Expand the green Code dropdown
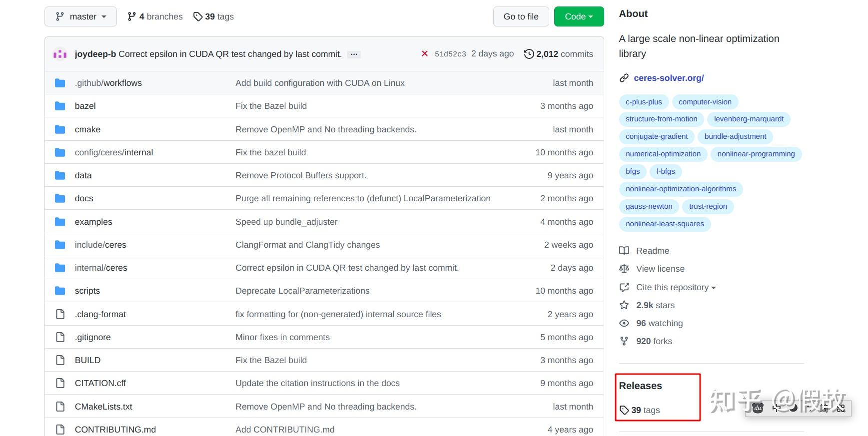 [579, 16]
